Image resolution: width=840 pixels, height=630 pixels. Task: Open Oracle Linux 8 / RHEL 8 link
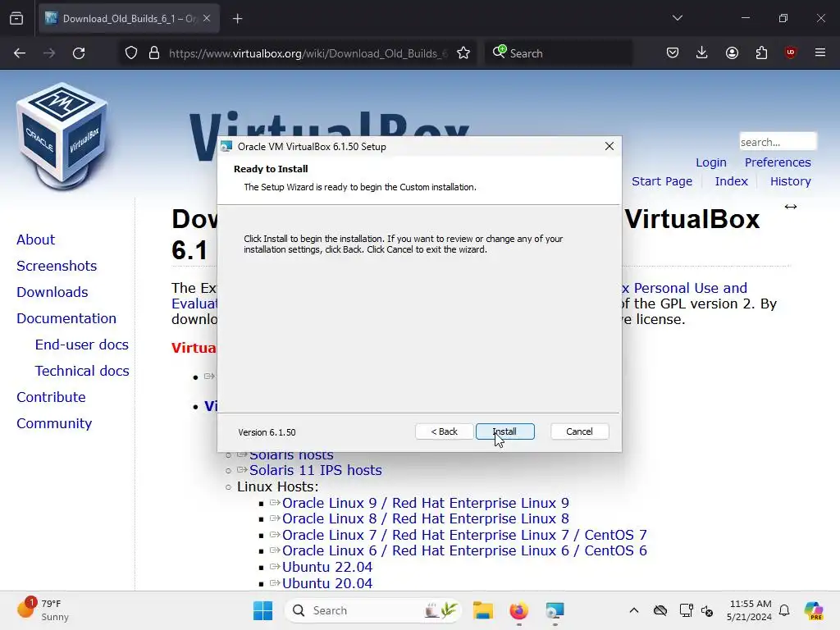click(x=426, y=518)
